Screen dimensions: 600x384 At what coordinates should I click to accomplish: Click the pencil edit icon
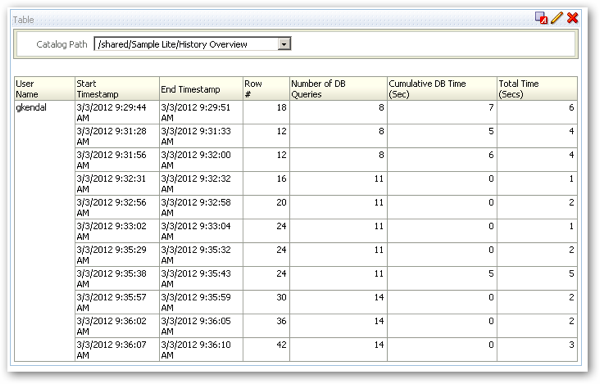[557, 18]
